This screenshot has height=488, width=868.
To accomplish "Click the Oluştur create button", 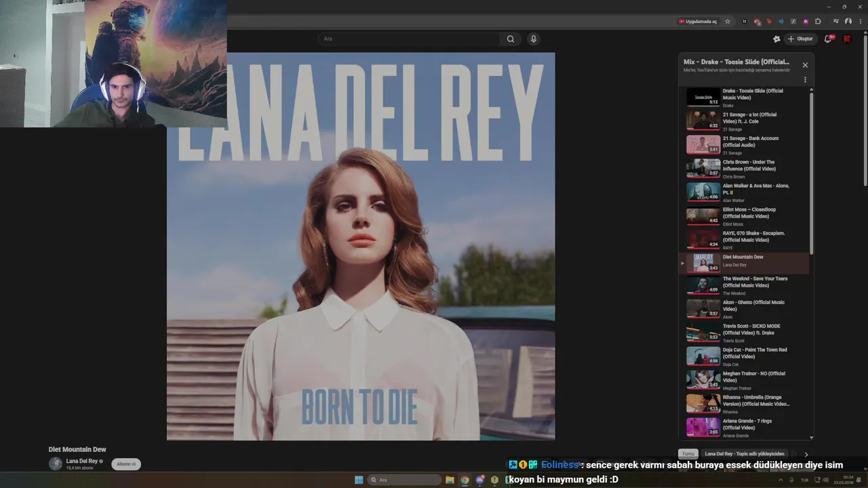I will coord(801,39).
